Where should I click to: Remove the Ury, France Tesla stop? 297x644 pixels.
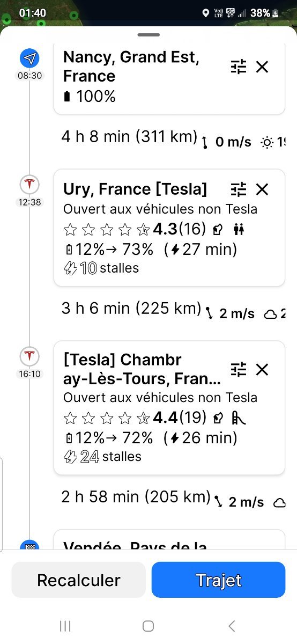coord(262,189)
